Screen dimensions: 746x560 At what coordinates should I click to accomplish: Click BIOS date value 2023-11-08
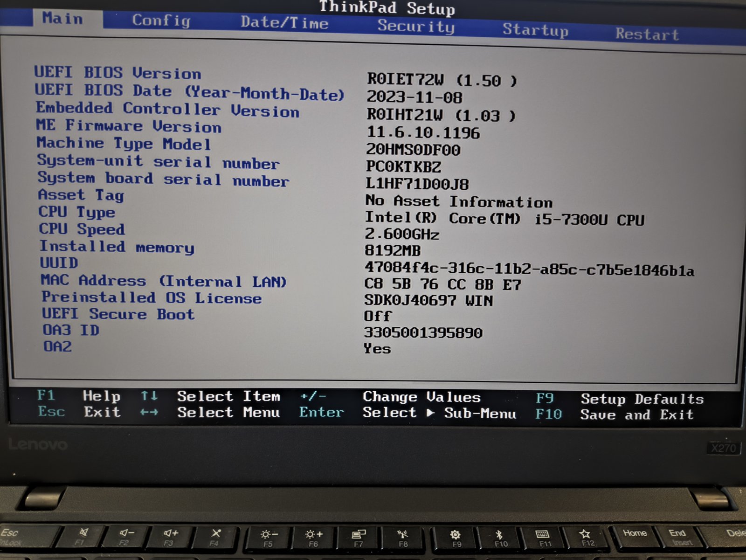(414, 97)
